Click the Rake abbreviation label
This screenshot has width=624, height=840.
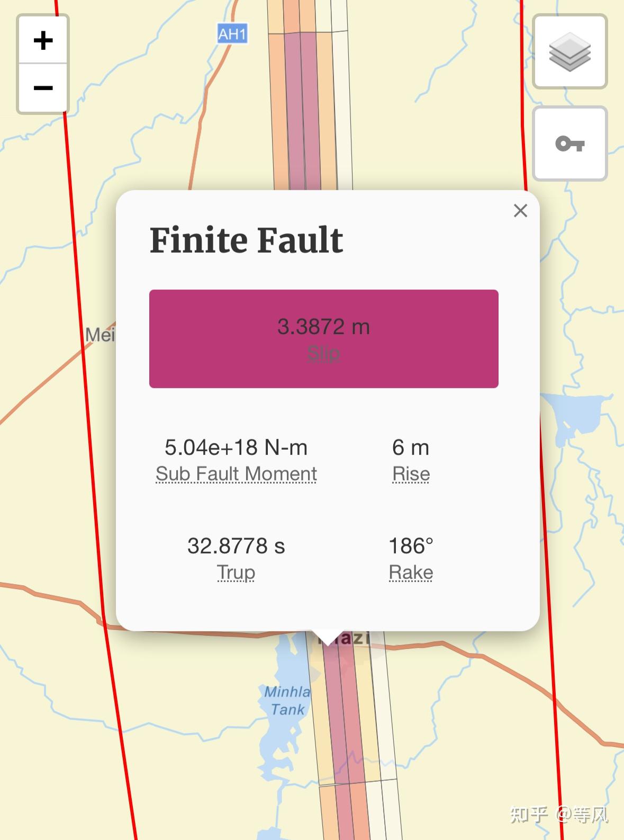411,573
